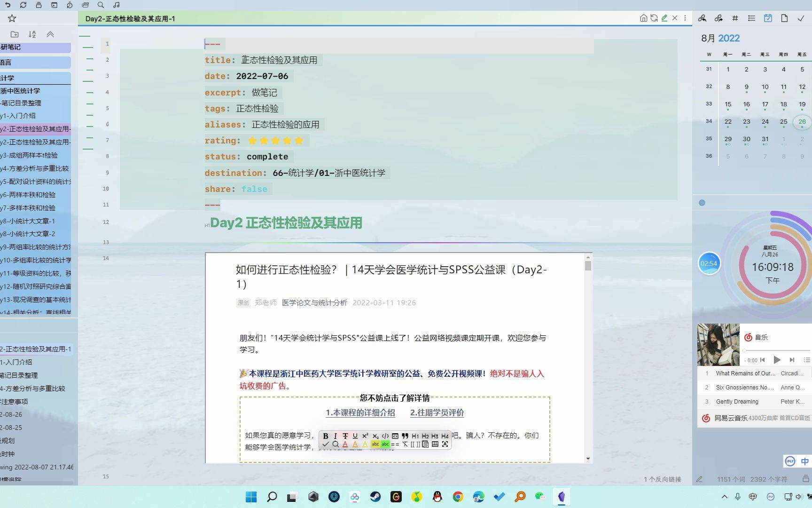Apply yellow abc highlight in formatting toolbar
This screenshot has width=812, height=508.
(375, 444)
